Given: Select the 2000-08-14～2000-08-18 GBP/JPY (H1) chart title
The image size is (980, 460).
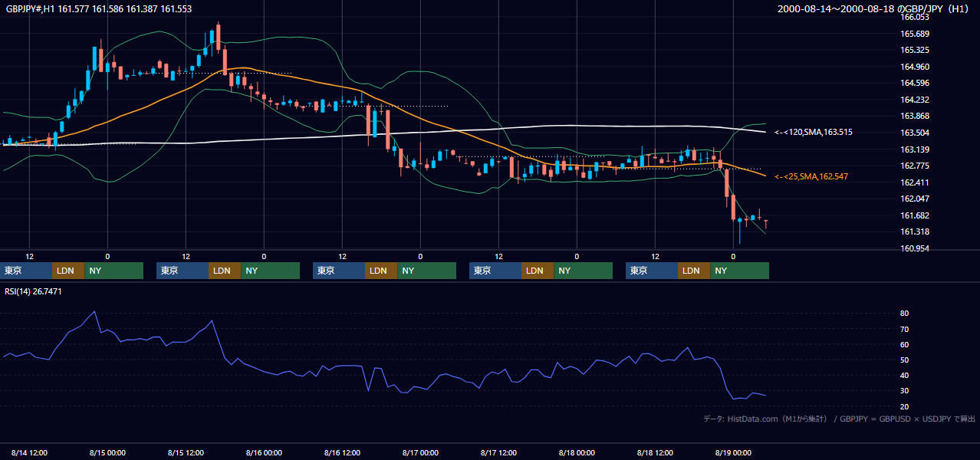Looking at the screenshot, I should click(x=875, y=9).
